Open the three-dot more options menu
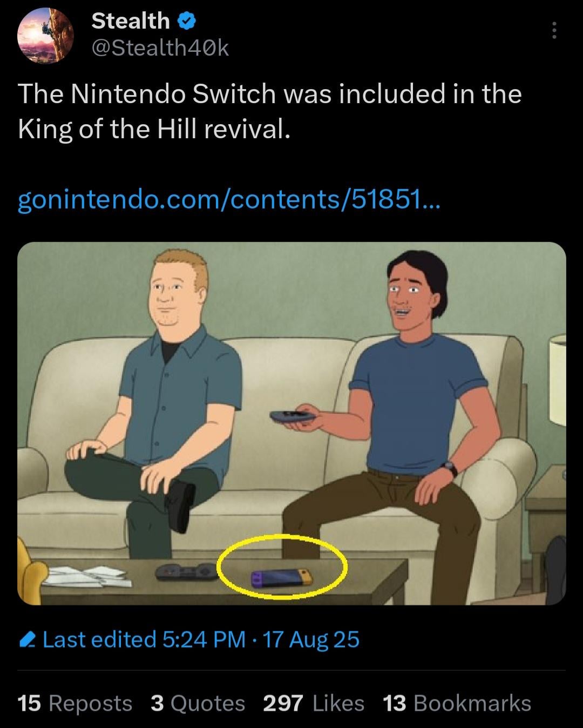This screenshot has height=728, width=583. click(553, 30)
